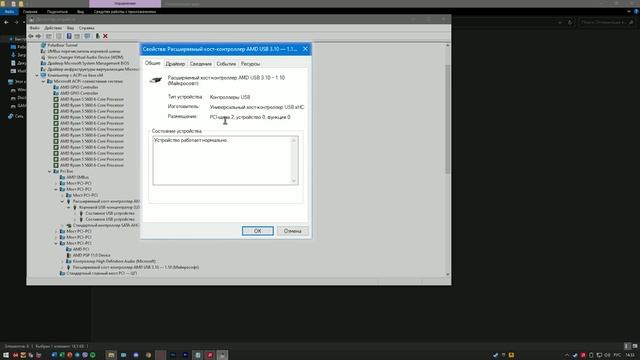The image size is (640, 360).
Task: Switch to the Драйвер tab
Action: click(x=175, y=64)
